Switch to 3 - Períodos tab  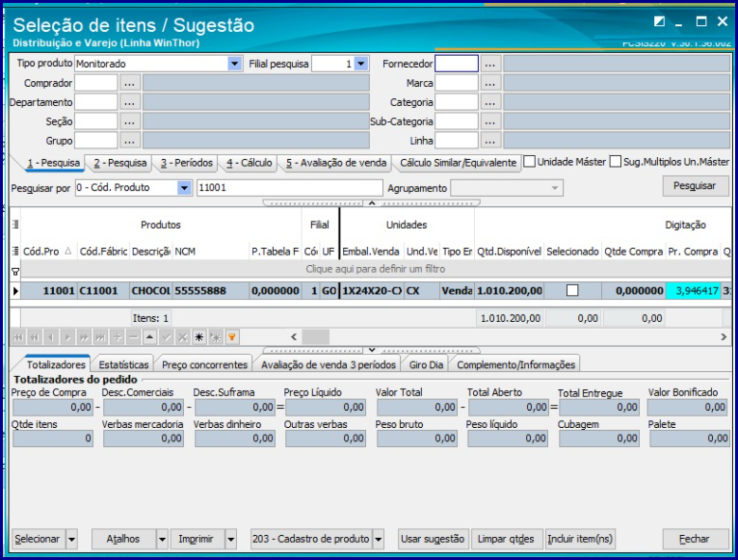pos(186,163)
